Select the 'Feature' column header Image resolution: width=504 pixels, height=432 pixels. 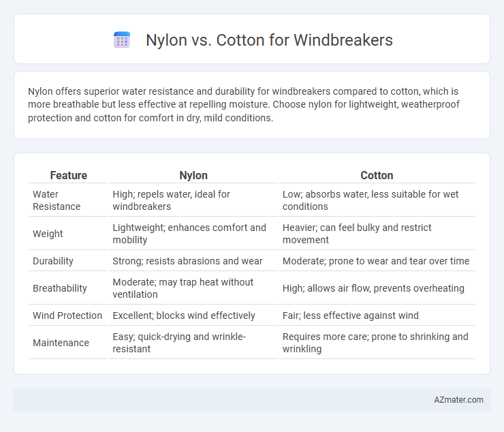[69, 175]
